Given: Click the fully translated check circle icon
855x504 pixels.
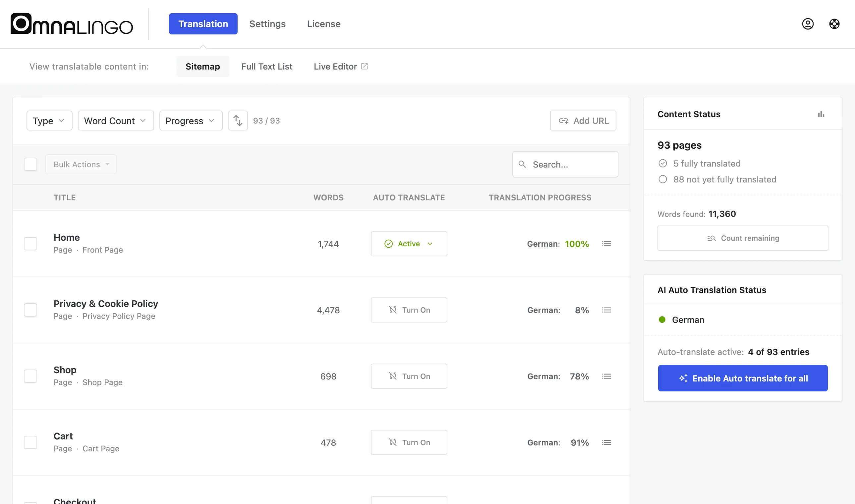Looking at the screenshot, I should click(x=663, y=163).
